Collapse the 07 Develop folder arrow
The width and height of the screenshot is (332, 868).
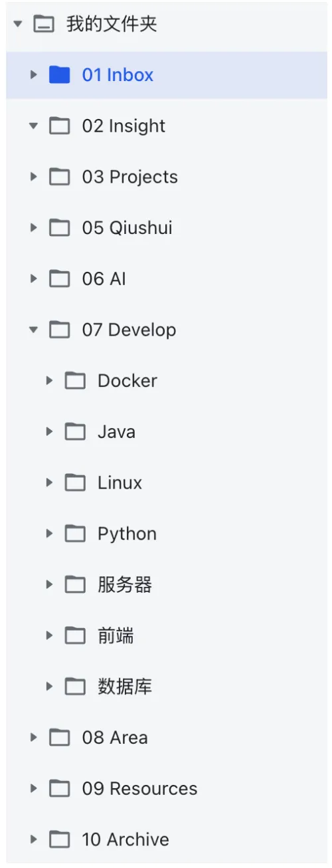[x=34, y=330]
